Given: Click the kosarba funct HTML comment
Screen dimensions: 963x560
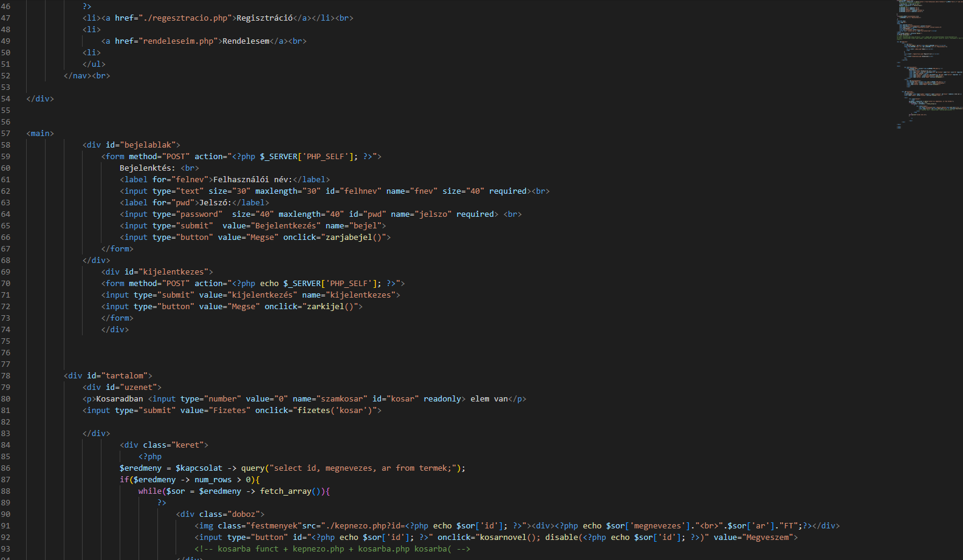Looking at the screenshot, I should [x=332, y=549].
